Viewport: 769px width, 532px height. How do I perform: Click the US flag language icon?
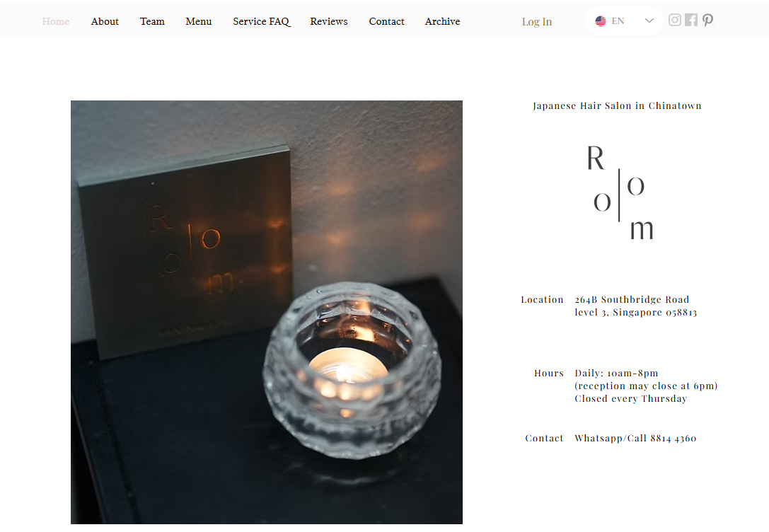(x=601, y=21)
